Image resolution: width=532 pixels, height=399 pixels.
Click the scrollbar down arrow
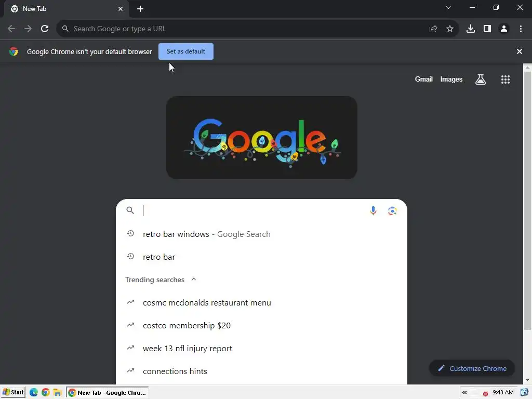[x=527, y=380]
